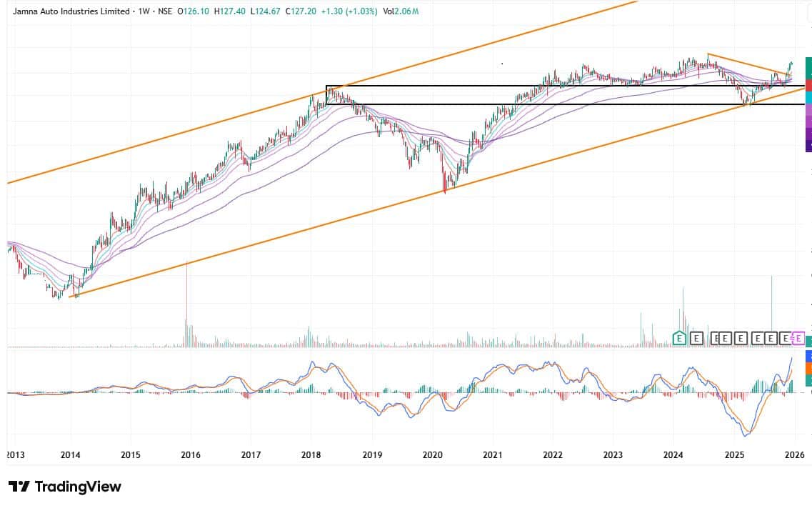Open the green earnings E marker
The width and height of the screenshot is (812, 508).
tap(680, 339)
